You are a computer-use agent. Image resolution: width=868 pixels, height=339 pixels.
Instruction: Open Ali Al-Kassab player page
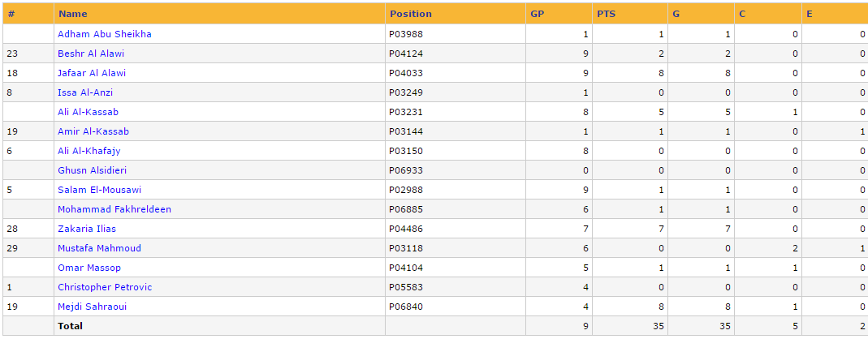coord(88,112)
